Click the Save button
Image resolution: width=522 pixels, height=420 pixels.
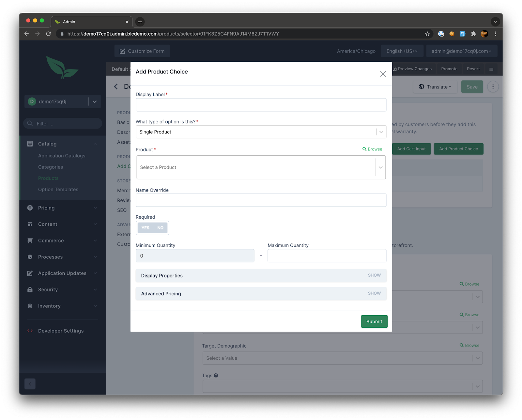coord(472,87)
